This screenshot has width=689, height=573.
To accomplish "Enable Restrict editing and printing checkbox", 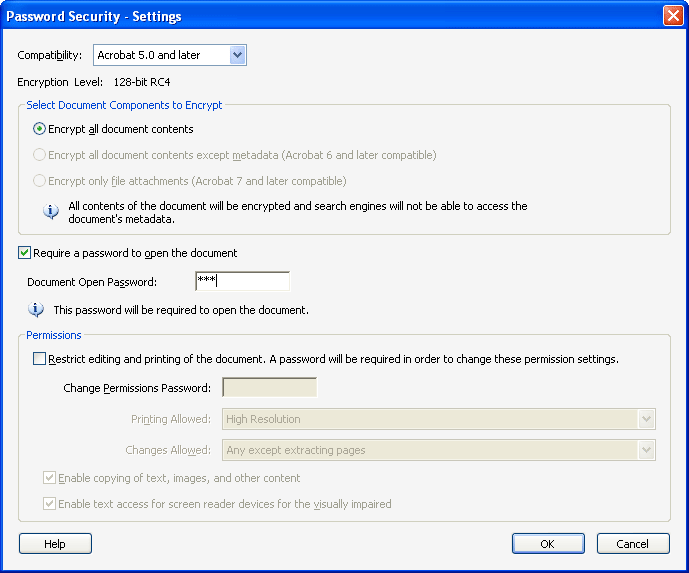I will [40, 359].
